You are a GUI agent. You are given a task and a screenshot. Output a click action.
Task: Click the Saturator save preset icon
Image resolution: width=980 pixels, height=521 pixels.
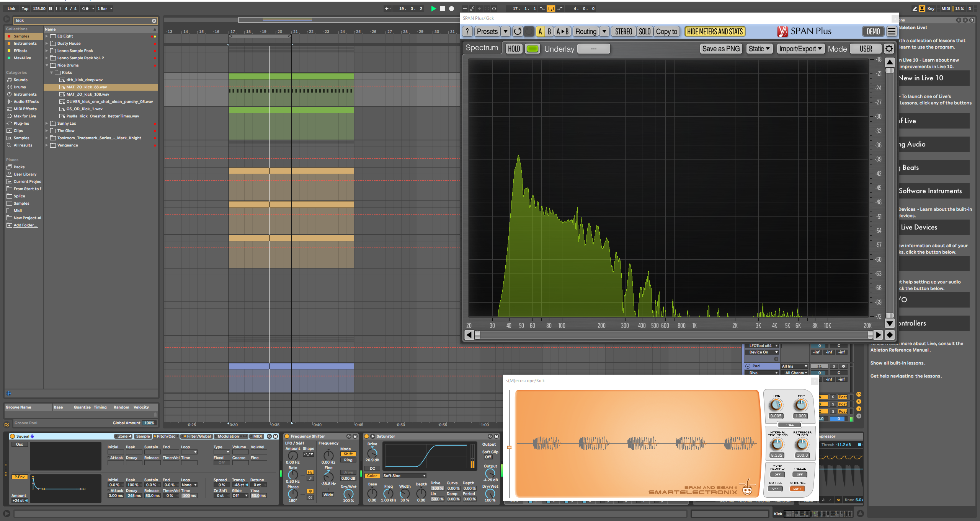coord(496,436)
